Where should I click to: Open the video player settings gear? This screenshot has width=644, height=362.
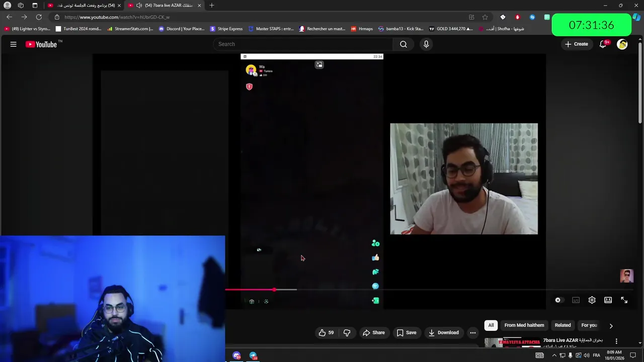click(592, 300)
